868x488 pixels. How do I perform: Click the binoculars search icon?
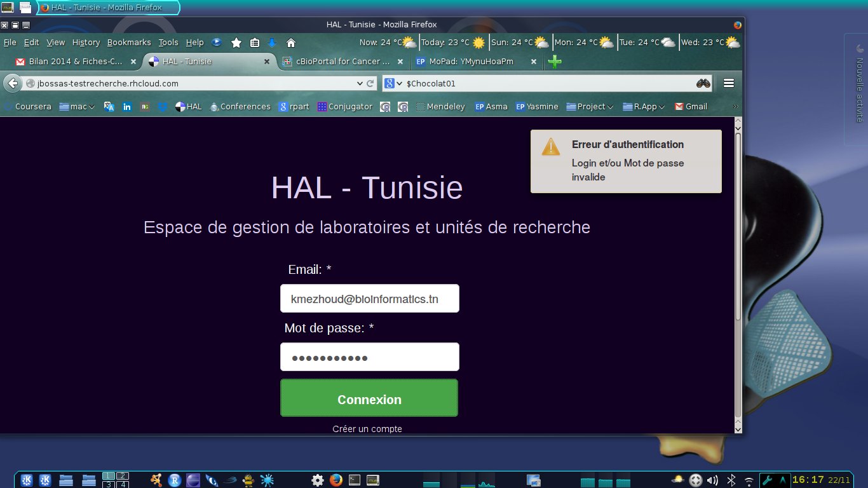pyautogui.click(x=703, y=83)
